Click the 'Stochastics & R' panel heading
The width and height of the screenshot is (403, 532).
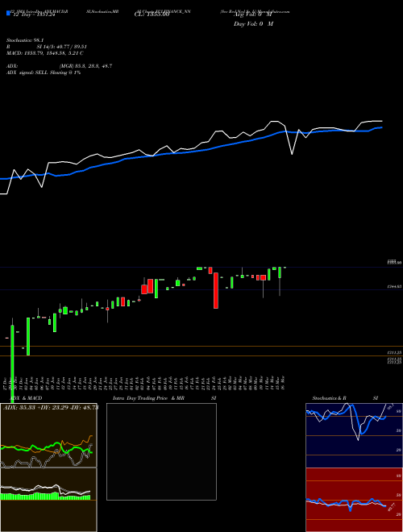329,398
